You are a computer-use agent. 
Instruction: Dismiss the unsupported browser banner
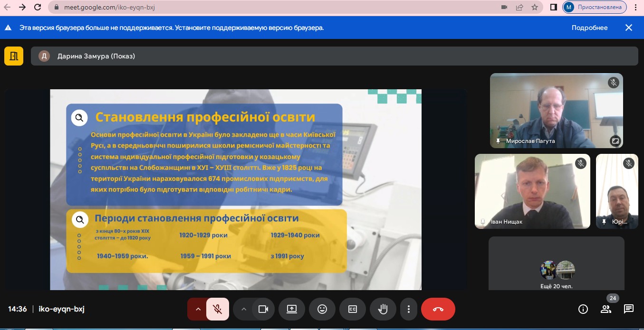629,28
